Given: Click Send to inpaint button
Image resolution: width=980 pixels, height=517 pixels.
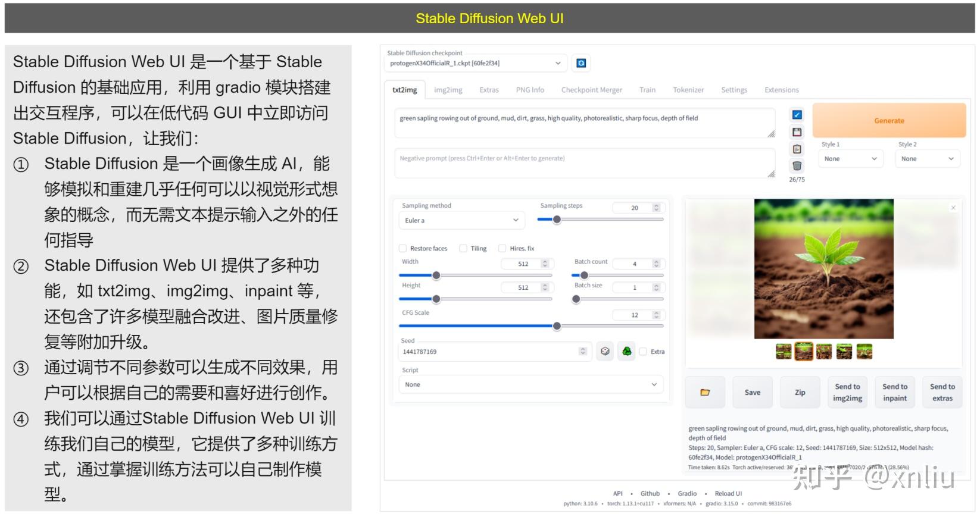Looking at the screenshot, I should (895, 393).
